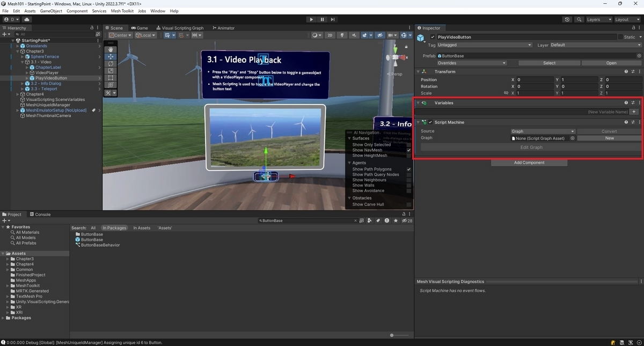Select the Move tool in scene toolbar

(111, 56)
